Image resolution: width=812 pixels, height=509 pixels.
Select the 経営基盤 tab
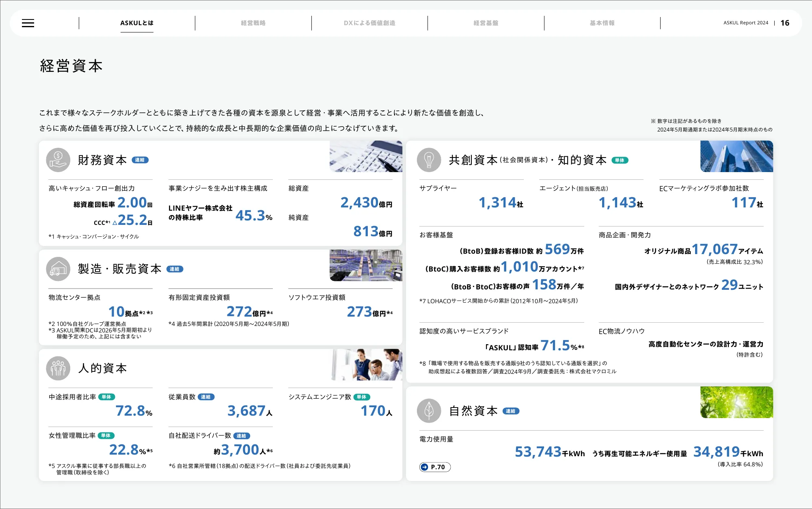click(x=486, y=23)
